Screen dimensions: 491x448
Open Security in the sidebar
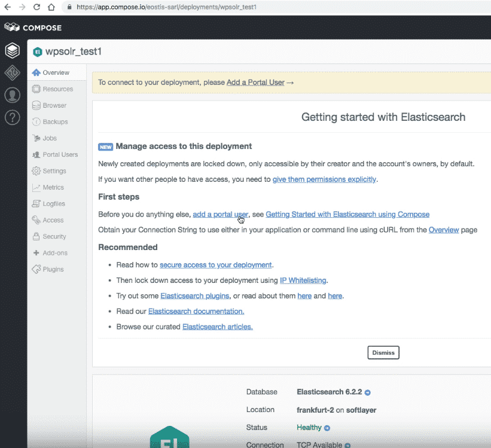[x=57, y=236]
